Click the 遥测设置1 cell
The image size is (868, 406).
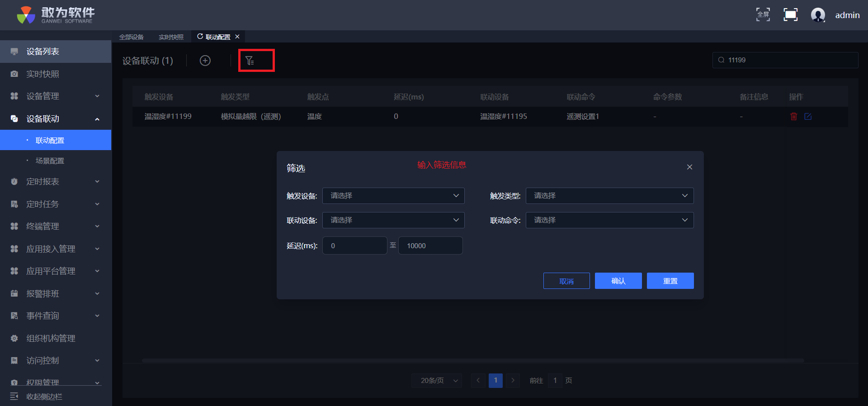(583, 117)
